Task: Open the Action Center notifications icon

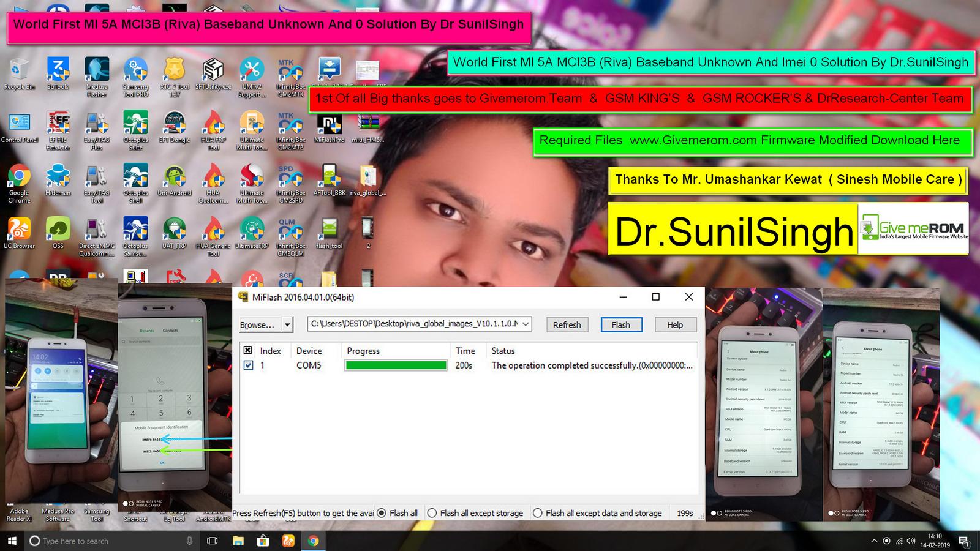Action: [963, 541]
